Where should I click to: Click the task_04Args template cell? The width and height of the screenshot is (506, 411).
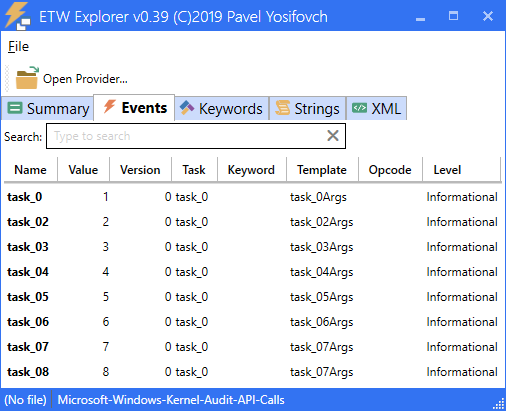(322, 272)
